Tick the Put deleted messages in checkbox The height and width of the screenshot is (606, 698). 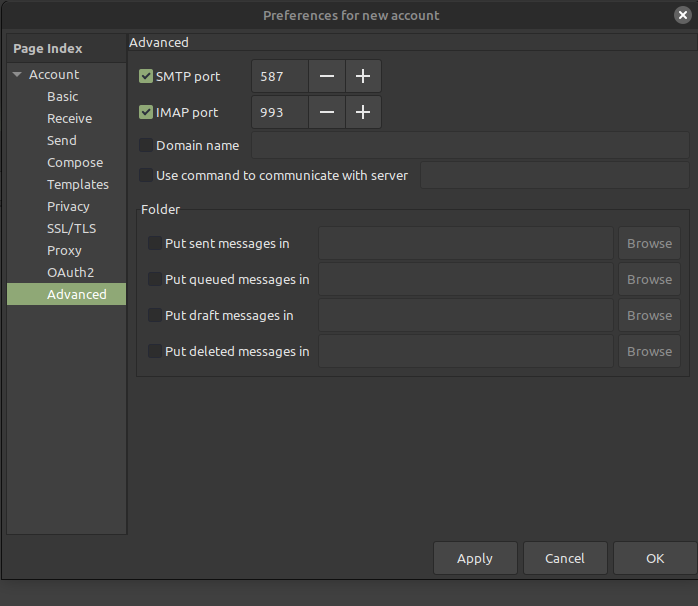tap(154, 351)
